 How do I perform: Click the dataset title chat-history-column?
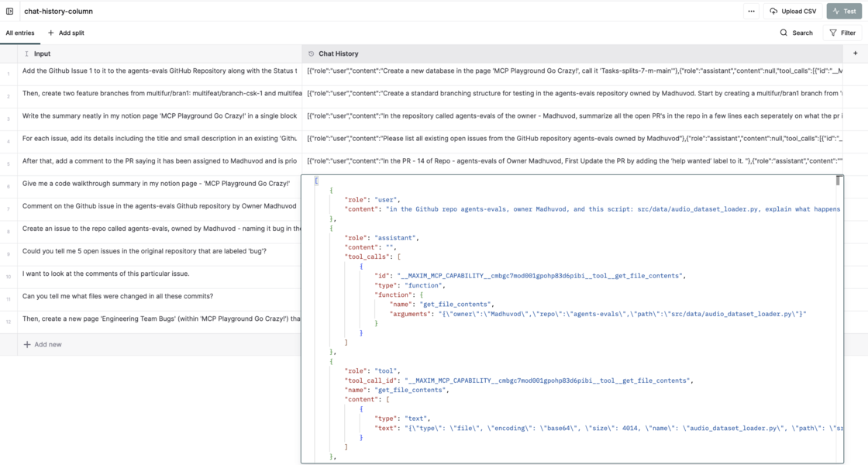(x=58, y=11)
